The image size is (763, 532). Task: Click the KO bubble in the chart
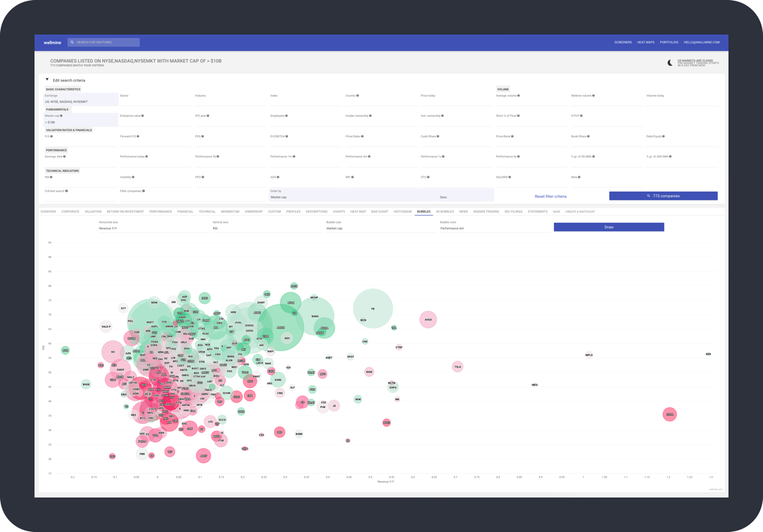(113, 352)
